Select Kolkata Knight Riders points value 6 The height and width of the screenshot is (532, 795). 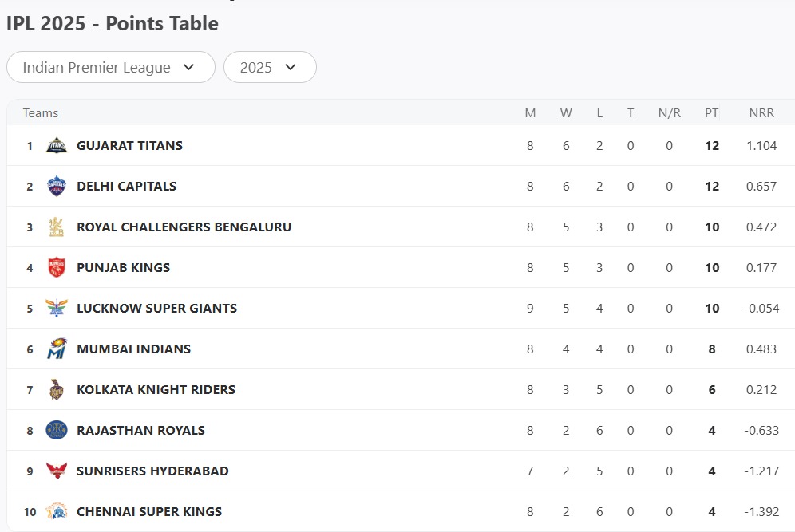712,389
